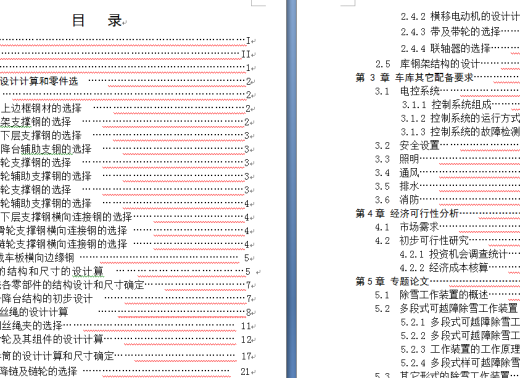Click the entry 4.2.2 经济成本核算
The height and width of the screenshot is (378, 520).
click(x=444, y=268)
